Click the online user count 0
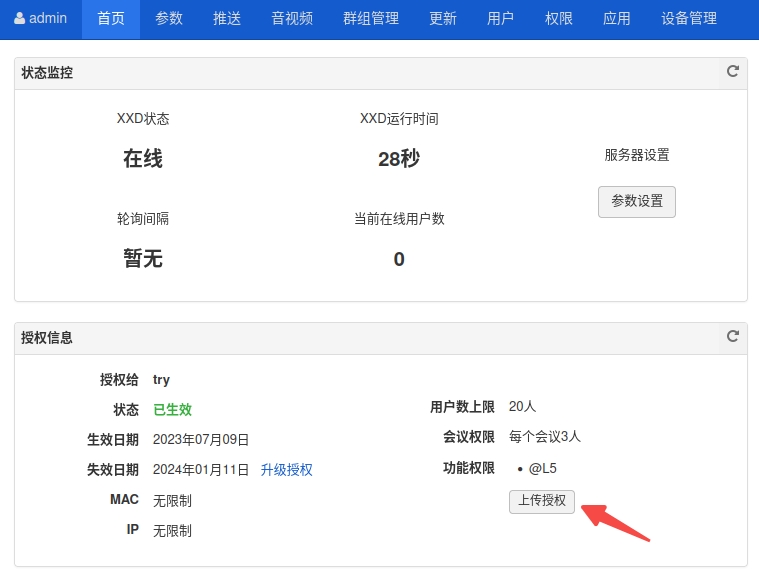 pos(399,259)
